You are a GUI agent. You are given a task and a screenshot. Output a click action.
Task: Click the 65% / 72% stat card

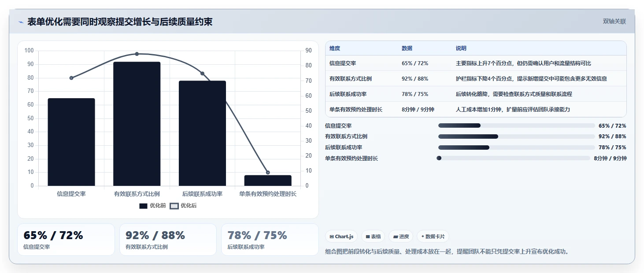click(x=66, y=240)
